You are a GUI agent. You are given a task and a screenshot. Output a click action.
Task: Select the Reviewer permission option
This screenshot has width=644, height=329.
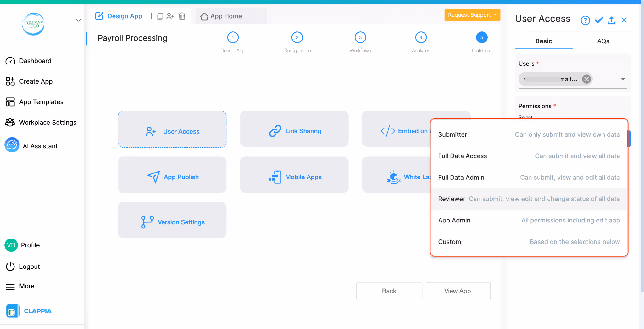pos(528,199)
